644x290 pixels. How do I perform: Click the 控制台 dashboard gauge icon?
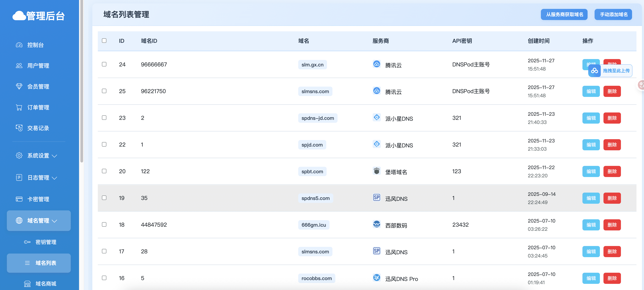[19, 45]
